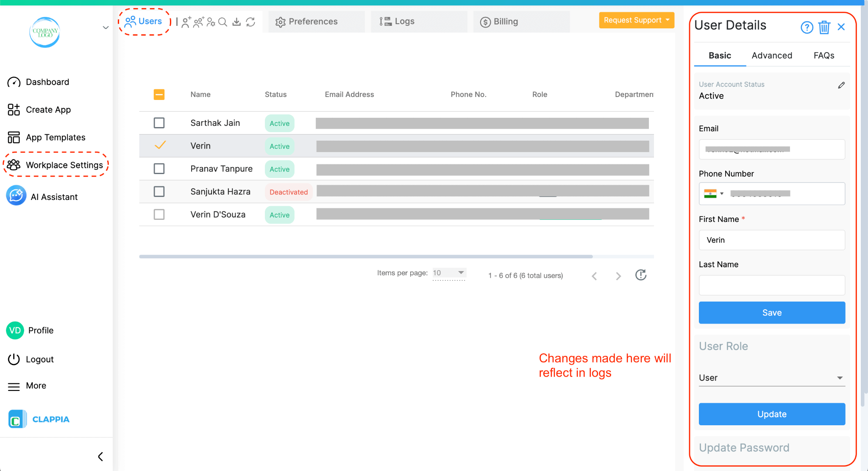Open the user settings gear-person icon
Image resolution: width=868 pixels, height=471 pixels.
(x=211, y=22)
